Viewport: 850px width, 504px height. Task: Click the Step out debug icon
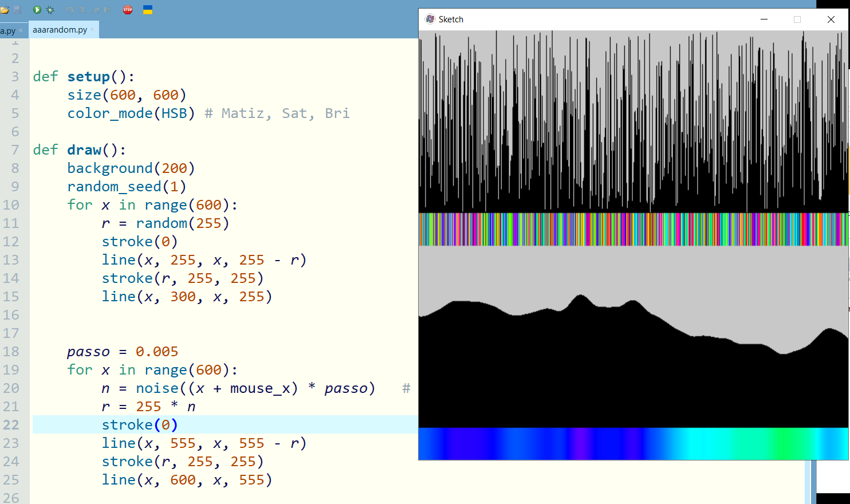click(95, 10)
